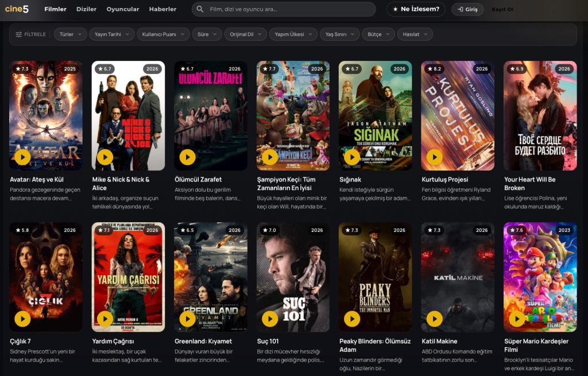Click the Ölümcül Zarafet title text
Image resolution: width=588 pixels, height=376 pixels.
pyautogui.click(x=198, y=180)
